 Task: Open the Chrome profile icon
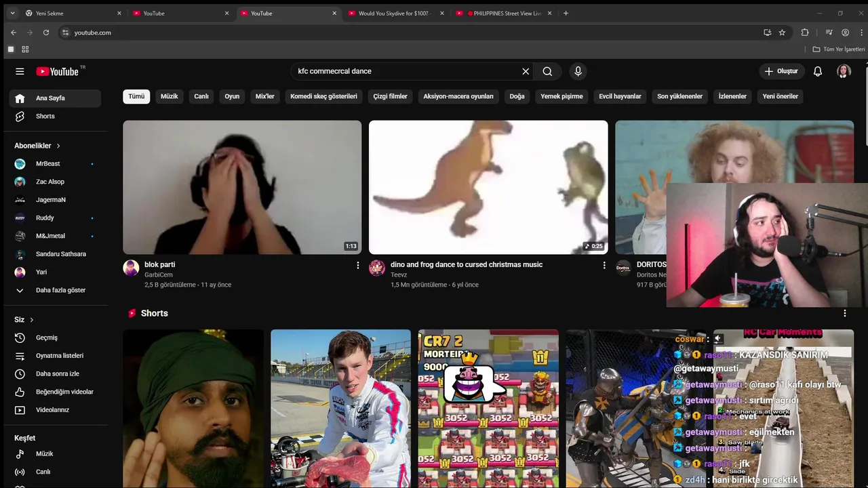[x=845, y=33]
